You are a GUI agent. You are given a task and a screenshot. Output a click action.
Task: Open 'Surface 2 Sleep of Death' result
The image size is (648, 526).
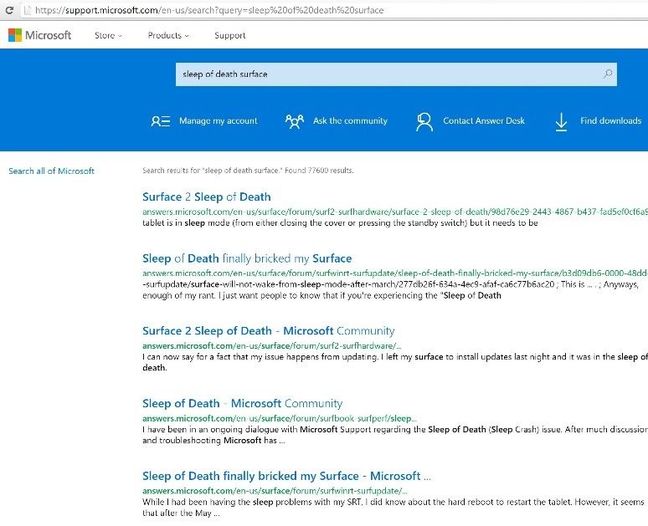(206, 197)
